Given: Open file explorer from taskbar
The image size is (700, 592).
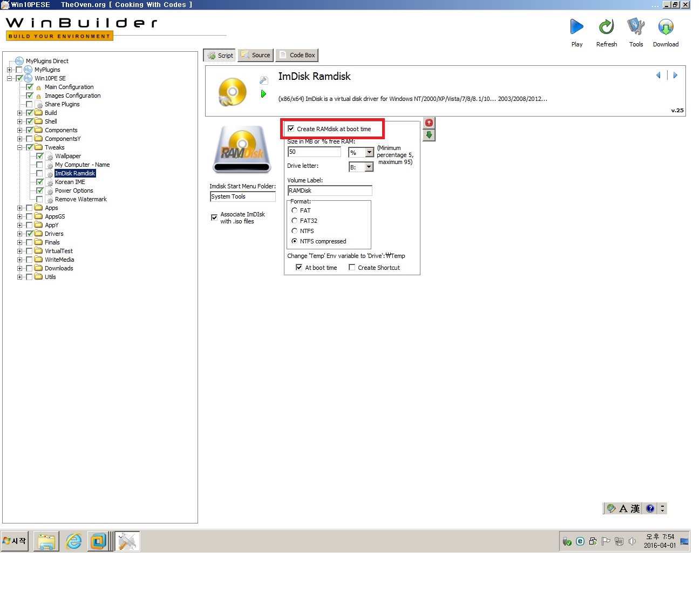Looking at the screenshot, I should tap(46, 541).
